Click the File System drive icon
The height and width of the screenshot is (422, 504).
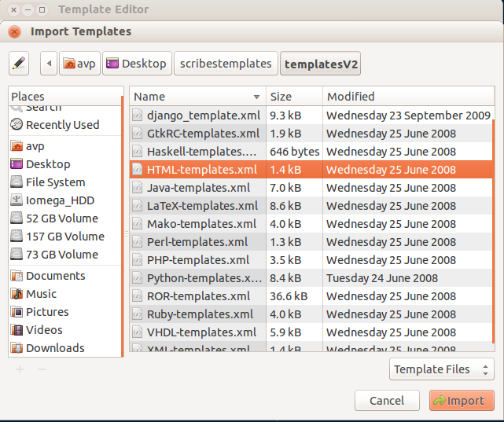pyautogui.click(x=17, y=182)
